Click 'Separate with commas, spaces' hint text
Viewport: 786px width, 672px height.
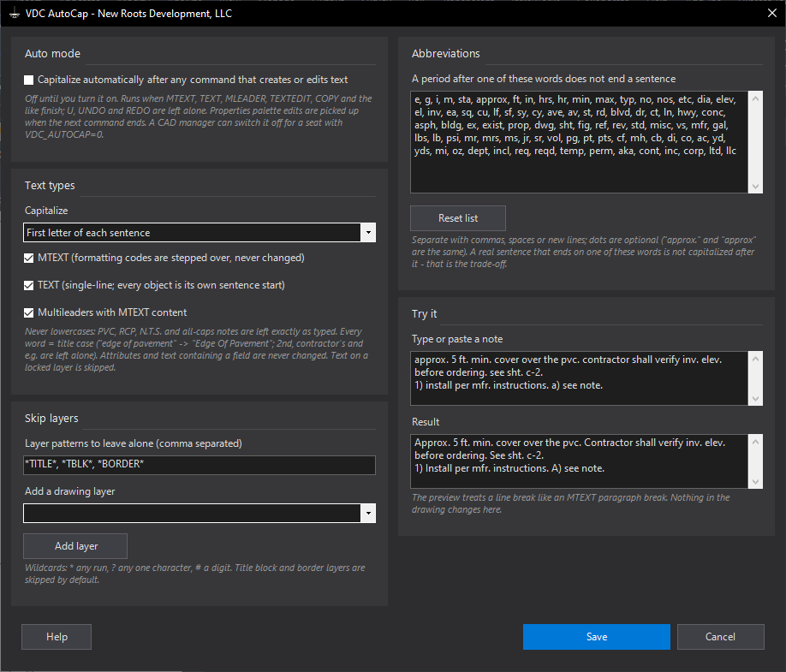click(583, 252)
